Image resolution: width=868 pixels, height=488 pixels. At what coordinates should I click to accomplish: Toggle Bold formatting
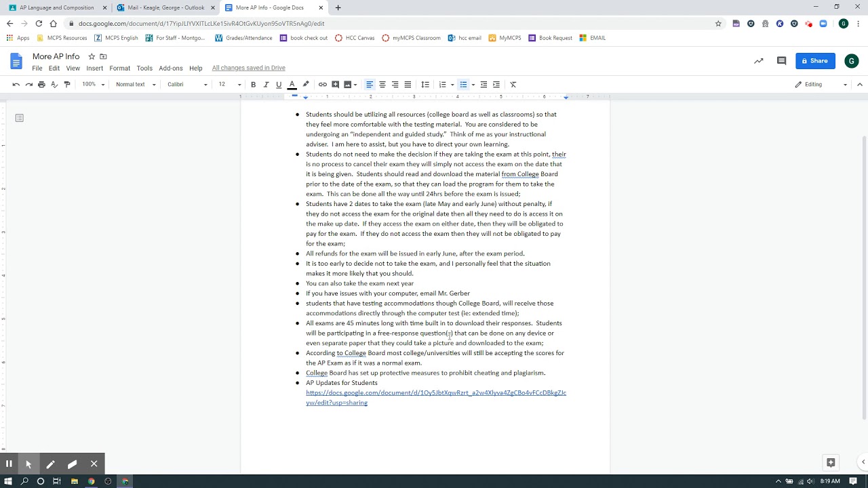(253, 84)
